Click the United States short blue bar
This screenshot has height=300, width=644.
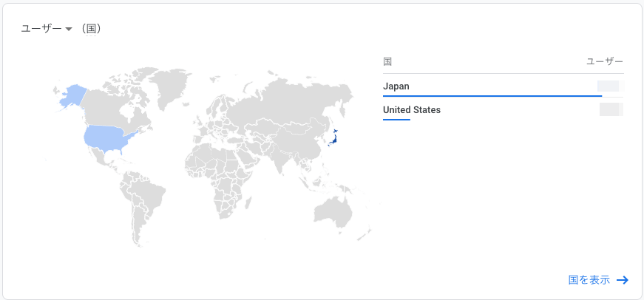[396, 120]
